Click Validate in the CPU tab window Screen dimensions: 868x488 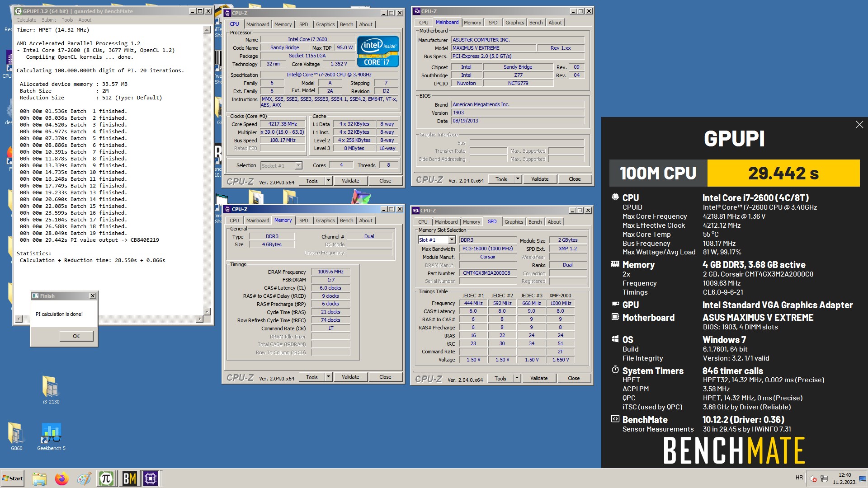[350, 181]
